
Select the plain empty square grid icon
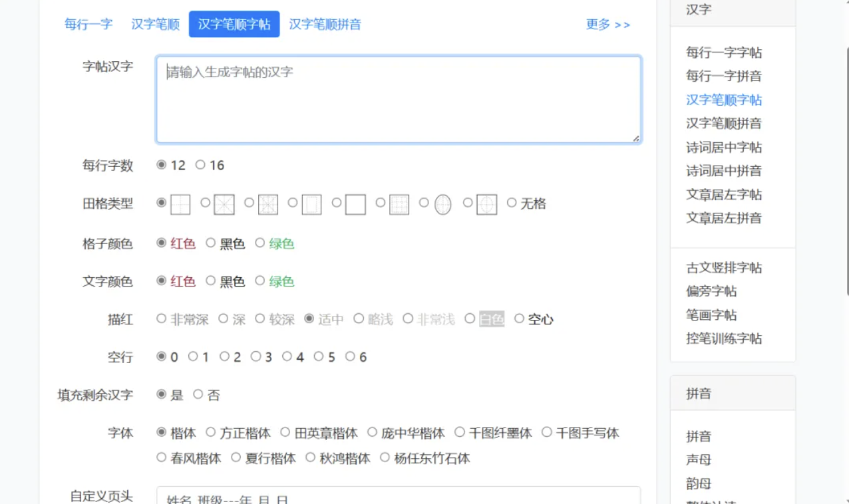[355, 204]
